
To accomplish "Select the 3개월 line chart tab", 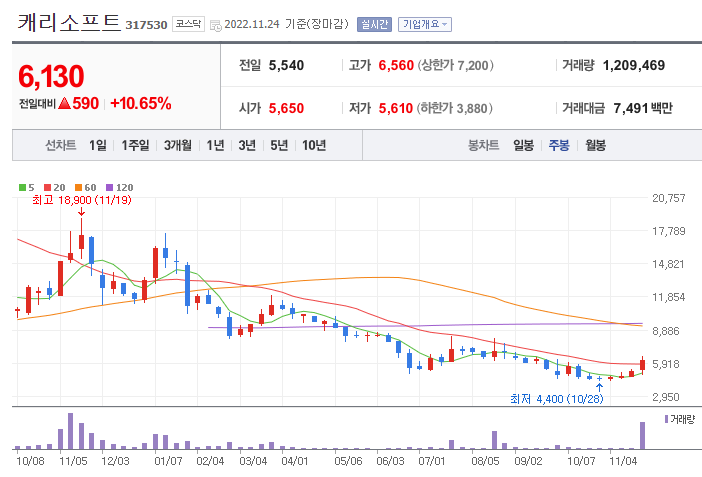I will 178,145.
